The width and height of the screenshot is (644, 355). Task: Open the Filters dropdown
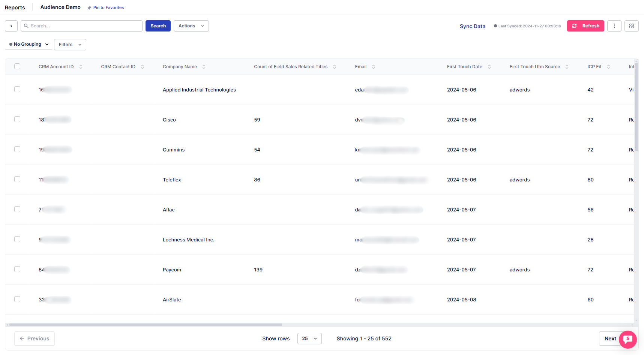click(70, 45)
